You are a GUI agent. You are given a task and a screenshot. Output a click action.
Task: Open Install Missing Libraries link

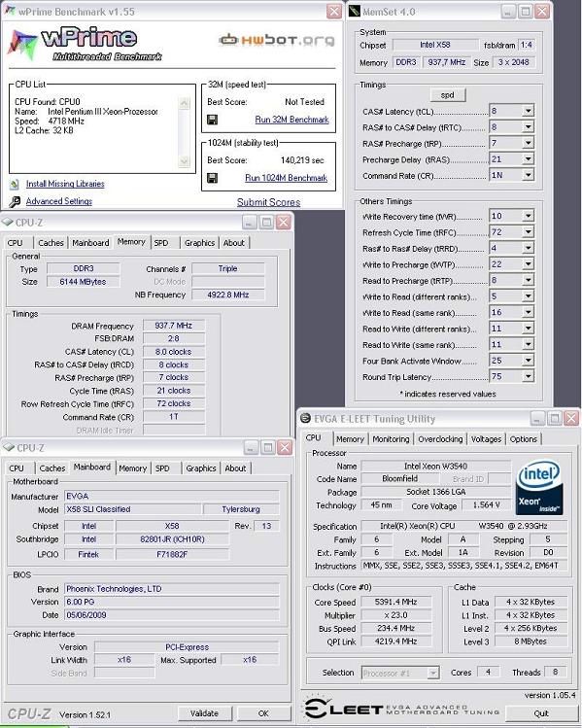pos(65,184)
